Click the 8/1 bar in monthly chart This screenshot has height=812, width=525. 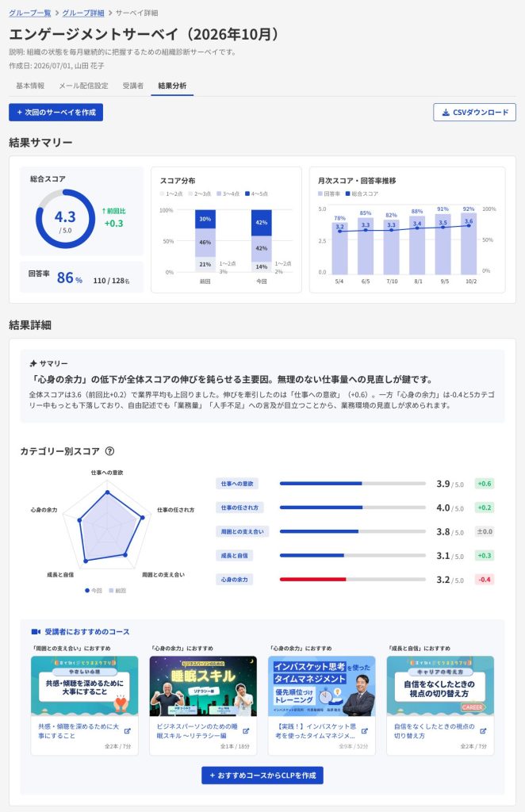pos(417,245)
